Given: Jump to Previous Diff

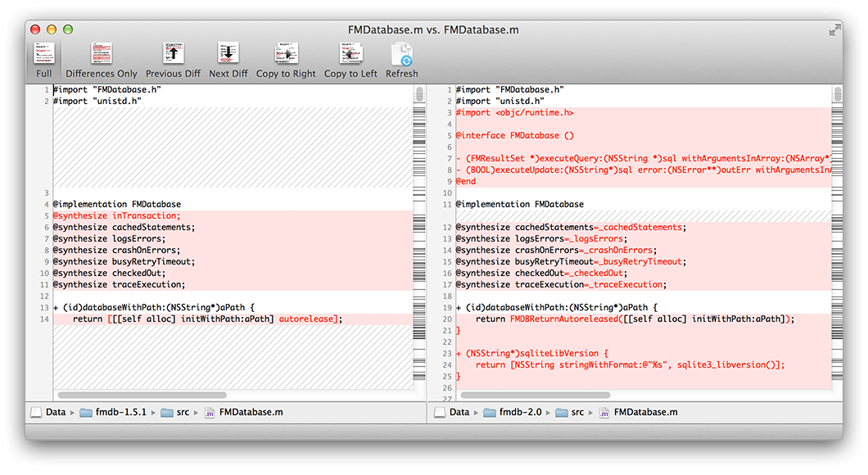Looking at the screenshot, I should click(x=173, y=59).
